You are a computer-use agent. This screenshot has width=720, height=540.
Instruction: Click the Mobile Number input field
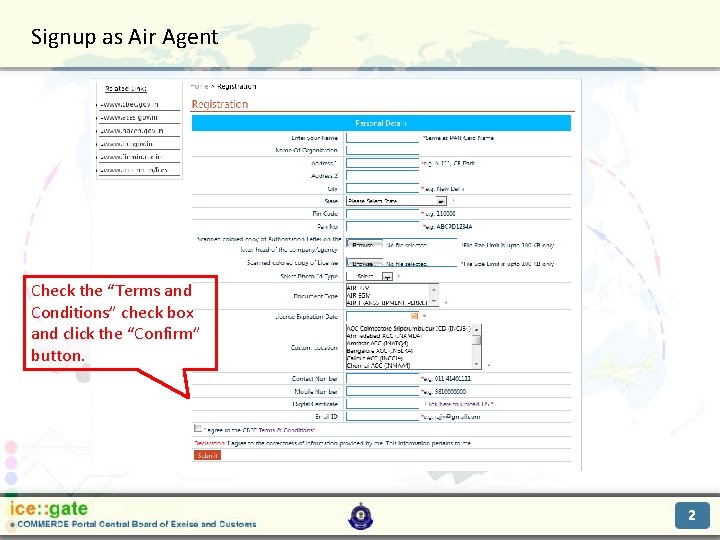[382, 392]
